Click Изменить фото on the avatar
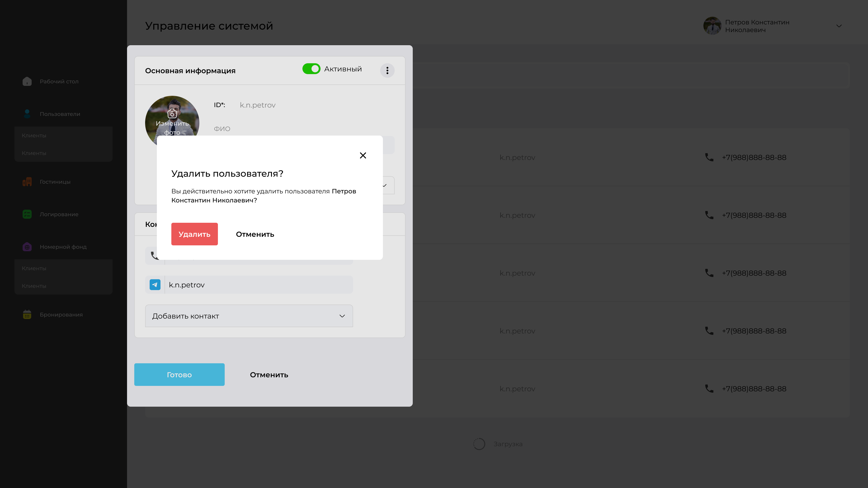 click(172, 123)
